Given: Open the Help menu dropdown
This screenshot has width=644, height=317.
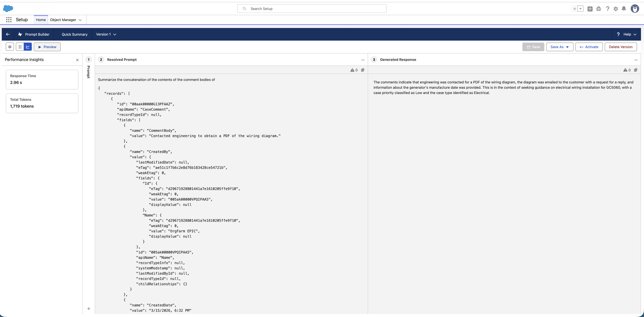Looking at the screenshot, I should (627, 34).
